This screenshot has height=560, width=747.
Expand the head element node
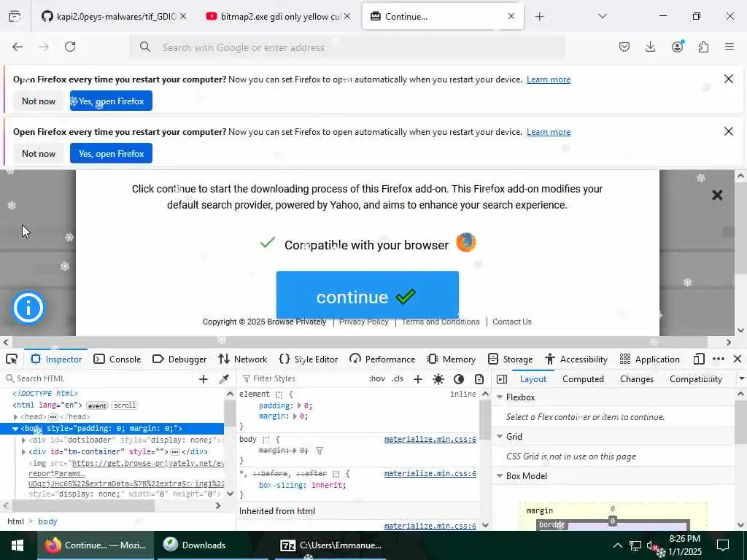click(16, 417)
